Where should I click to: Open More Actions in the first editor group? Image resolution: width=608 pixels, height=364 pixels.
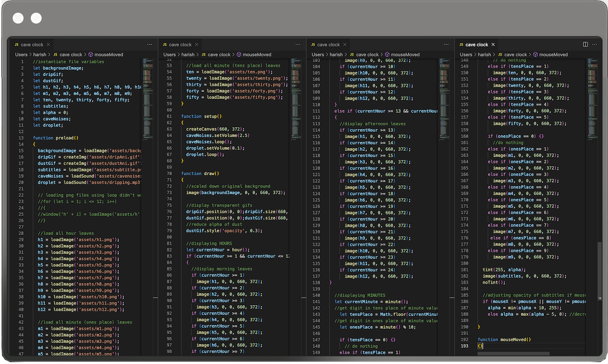(149, 44)
